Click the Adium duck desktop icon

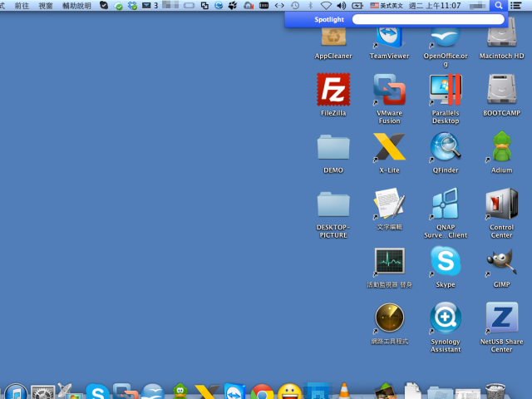(x=501, y=146)
